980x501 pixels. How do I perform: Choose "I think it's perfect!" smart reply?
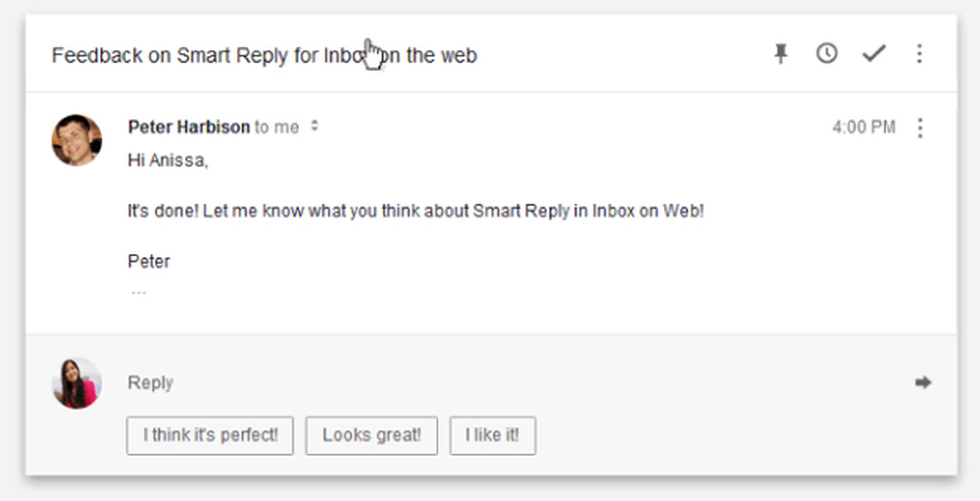pos(210,436)
